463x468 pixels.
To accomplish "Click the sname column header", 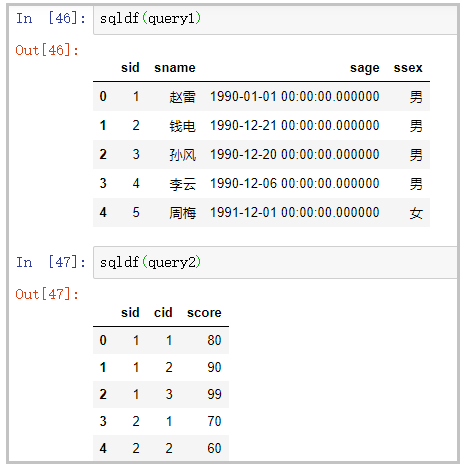I will [175, 68].
